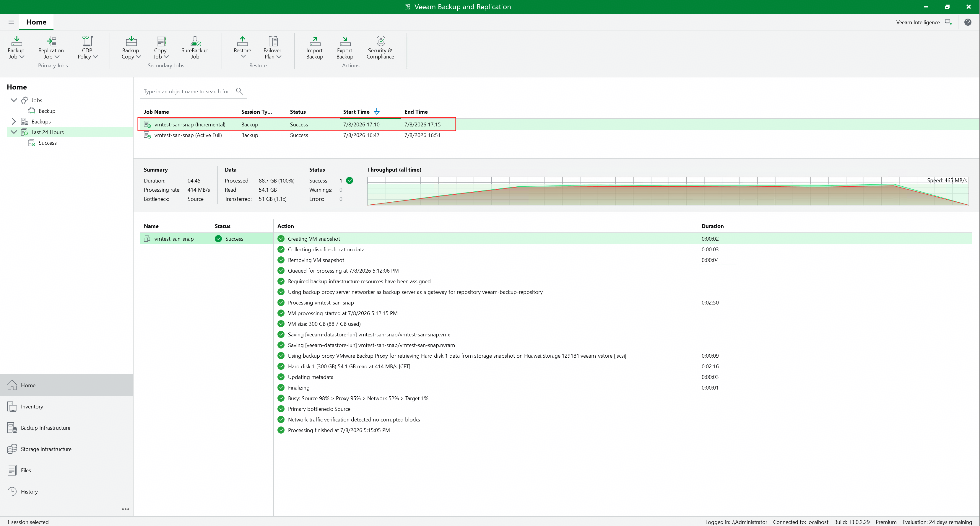Click the Home view in navigation pane
Viewport: 980px width, 526px height.
66,385
